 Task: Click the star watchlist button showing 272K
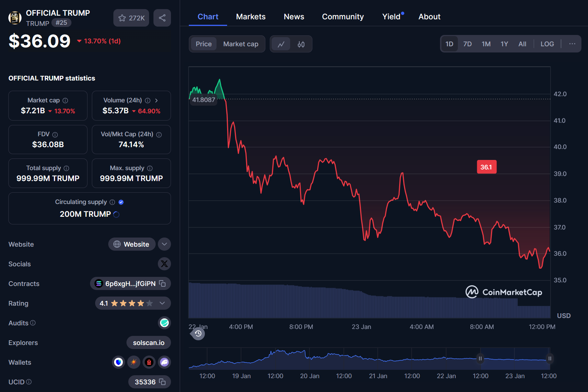tap(131, 18)
